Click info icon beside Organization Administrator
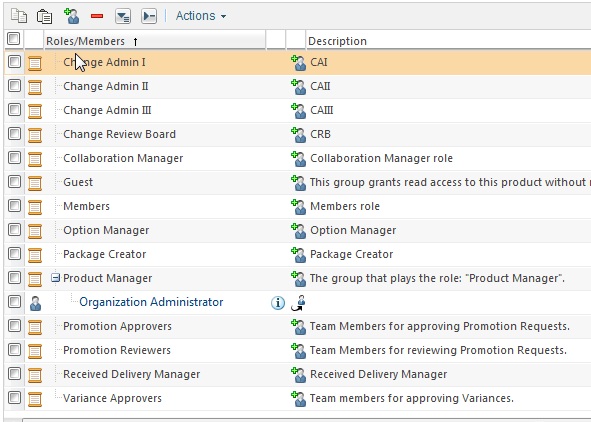The width and height of the screenshot is (591, 422). 278,303
